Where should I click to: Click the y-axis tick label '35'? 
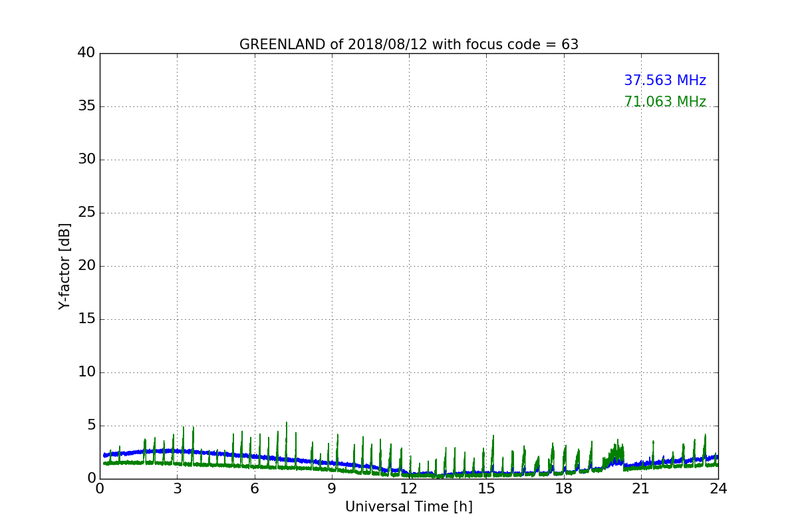coord(86,106)
